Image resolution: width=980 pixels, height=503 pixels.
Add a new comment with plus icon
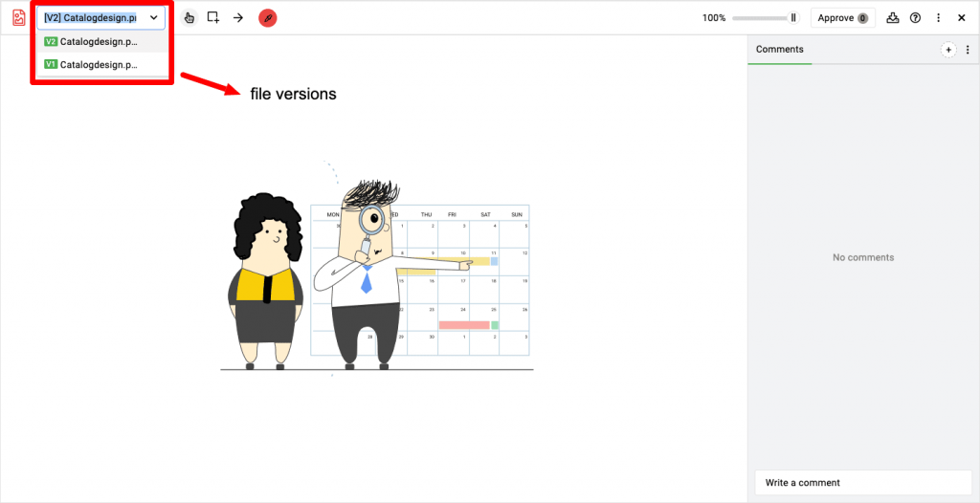[x=948, y=50]
